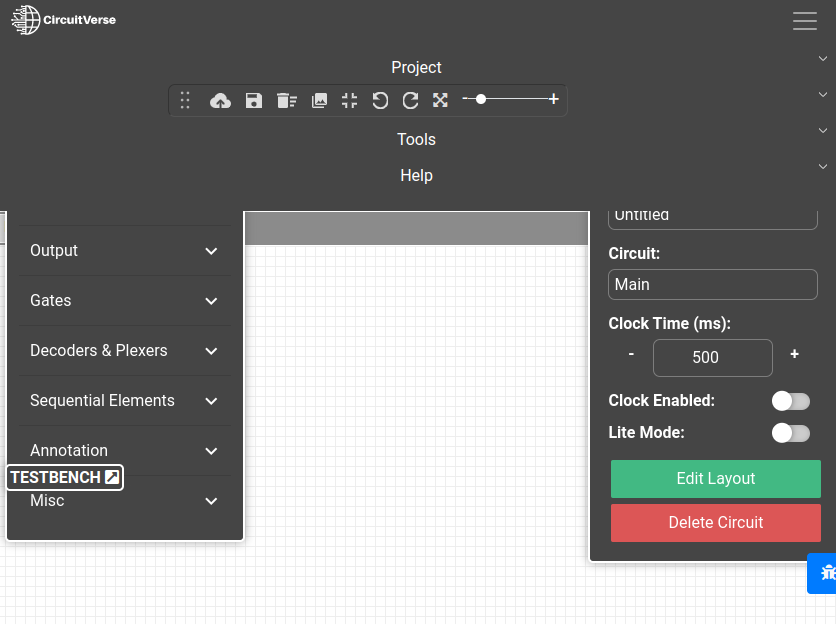Image resolution: width=836 pixels, height=624 pixels.
Task: Increase clock time with plus button
Action: click(x=794, y=354)
